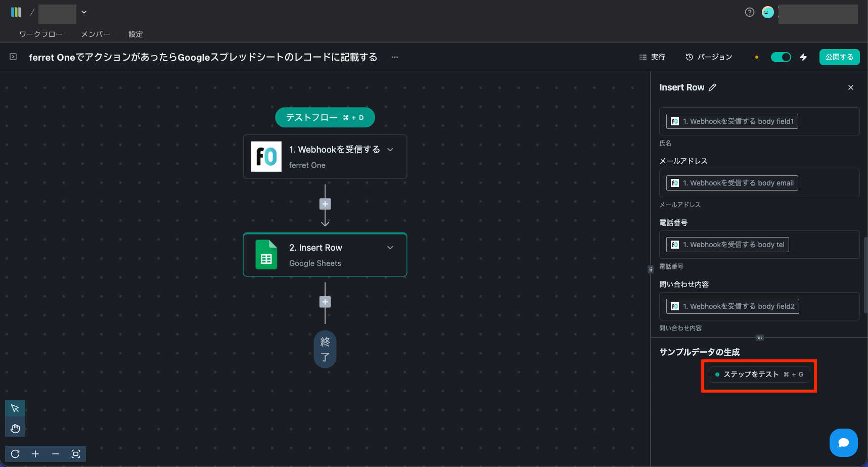This screenshot has width=868, height=467.
Task: Open the help question mark icon
Action: click(750, 12)
